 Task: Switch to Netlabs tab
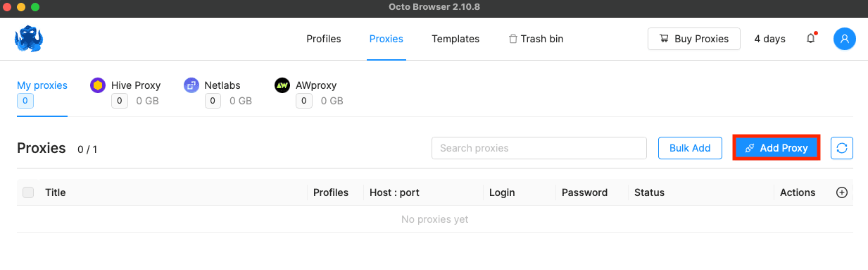click(x=222, y=85)
